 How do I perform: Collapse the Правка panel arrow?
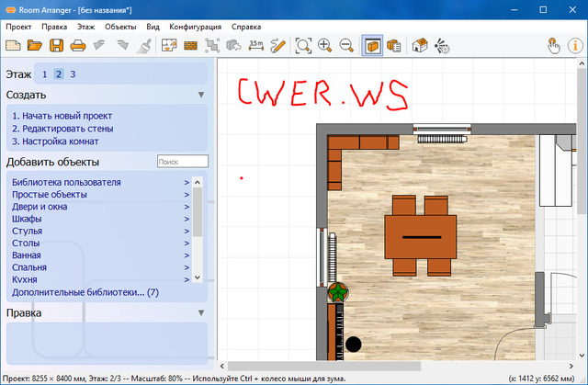(x=200, y=313)
